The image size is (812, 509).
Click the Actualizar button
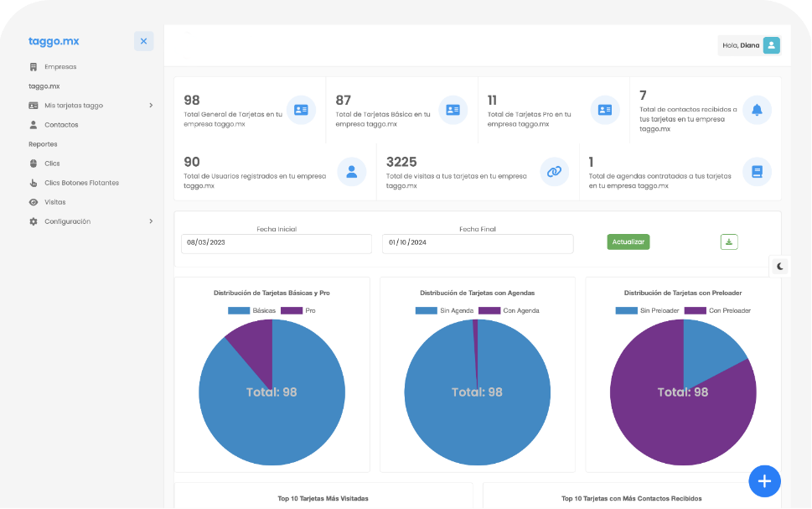[628, 242]
